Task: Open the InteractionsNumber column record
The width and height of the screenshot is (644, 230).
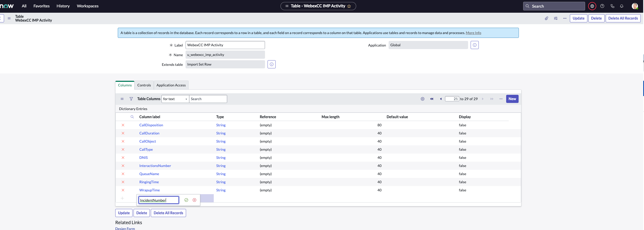Action: pos(155,166)
